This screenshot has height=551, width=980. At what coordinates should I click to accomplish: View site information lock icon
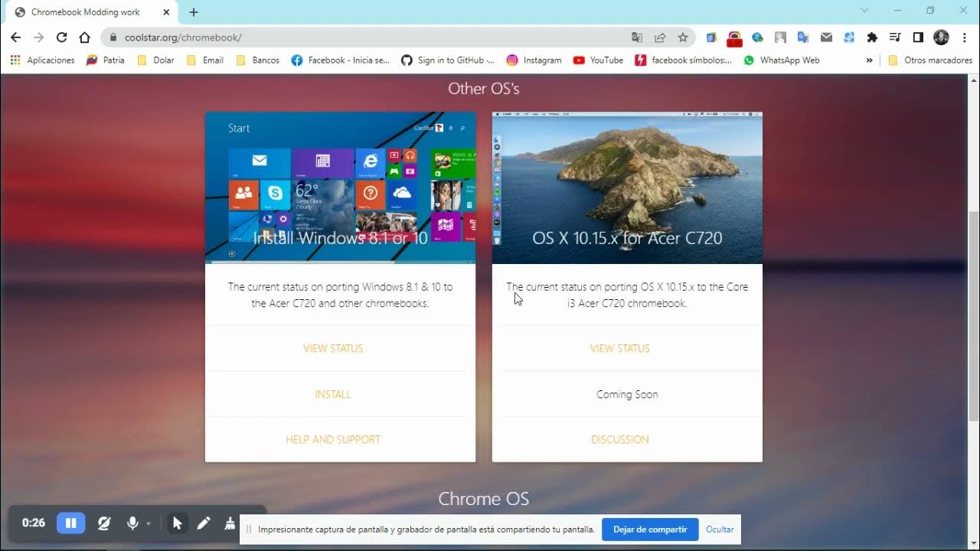click(113, 37)
